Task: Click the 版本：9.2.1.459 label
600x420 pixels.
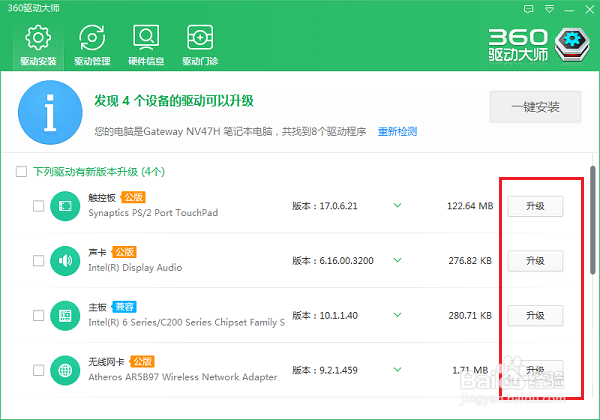Action: 325,370
